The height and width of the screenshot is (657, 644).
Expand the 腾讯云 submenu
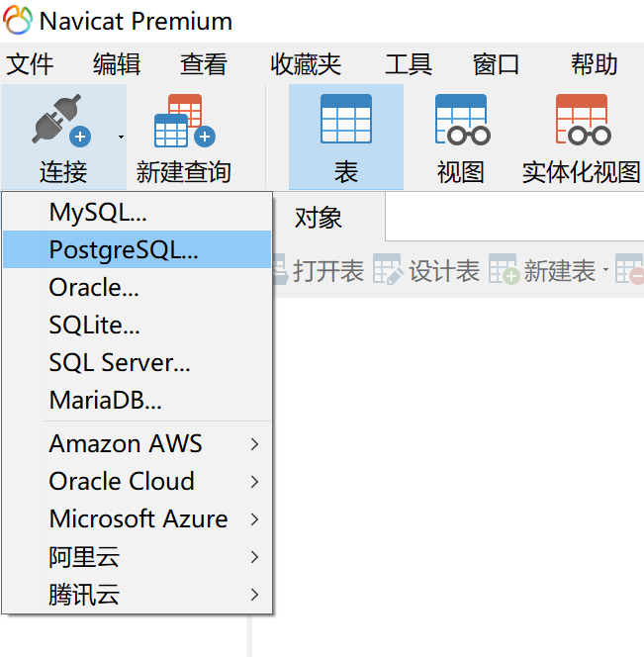[138, 595]
